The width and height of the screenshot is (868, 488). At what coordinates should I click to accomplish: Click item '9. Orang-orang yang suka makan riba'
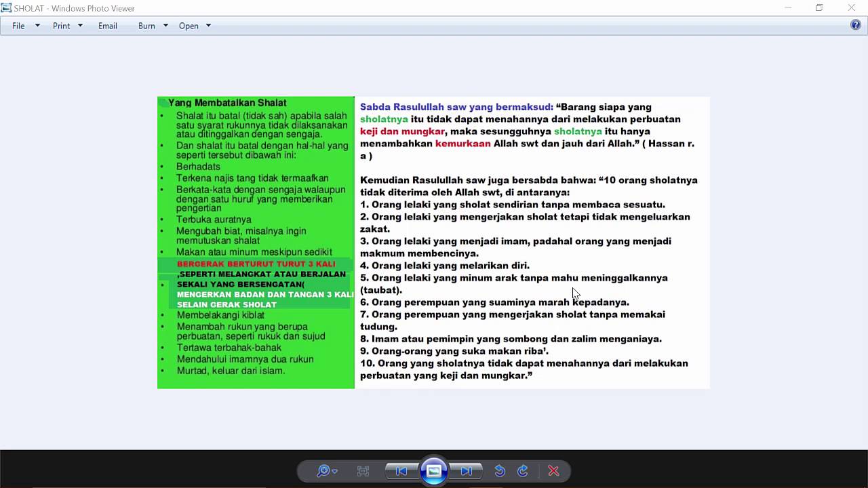tap(454, 351)
